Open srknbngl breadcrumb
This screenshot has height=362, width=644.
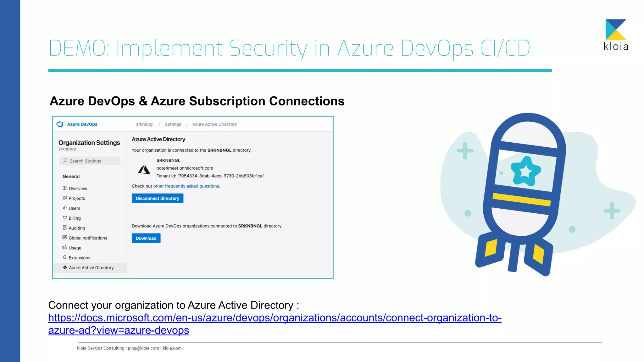(x=145, y=124)
